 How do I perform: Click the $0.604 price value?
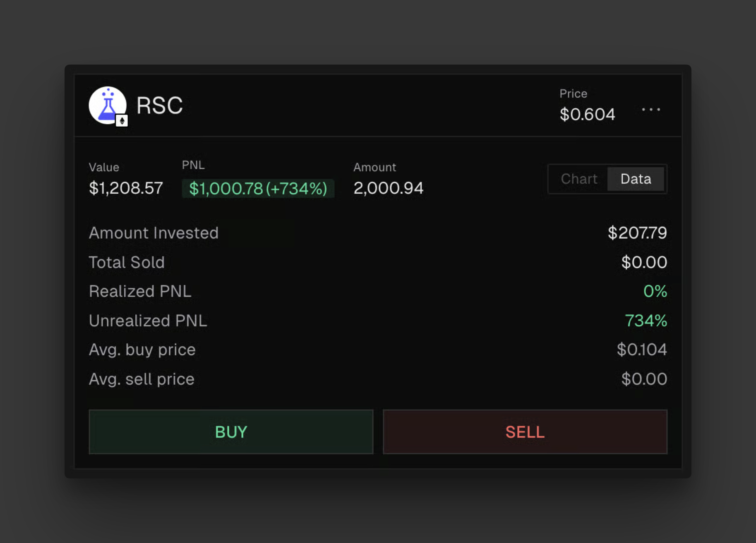point(587,114)
